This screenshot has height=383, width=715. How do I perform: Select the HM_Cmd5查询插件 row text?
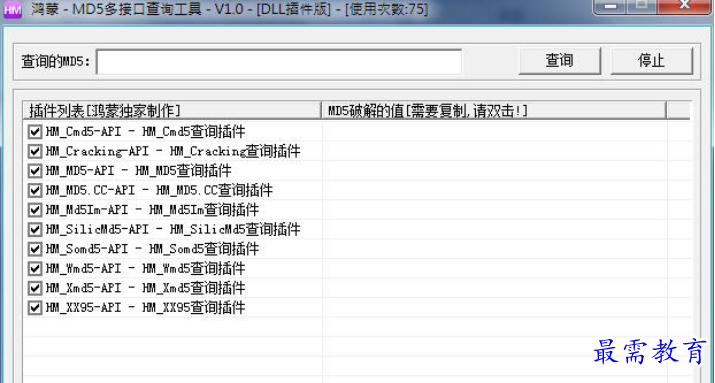[145, 132]
